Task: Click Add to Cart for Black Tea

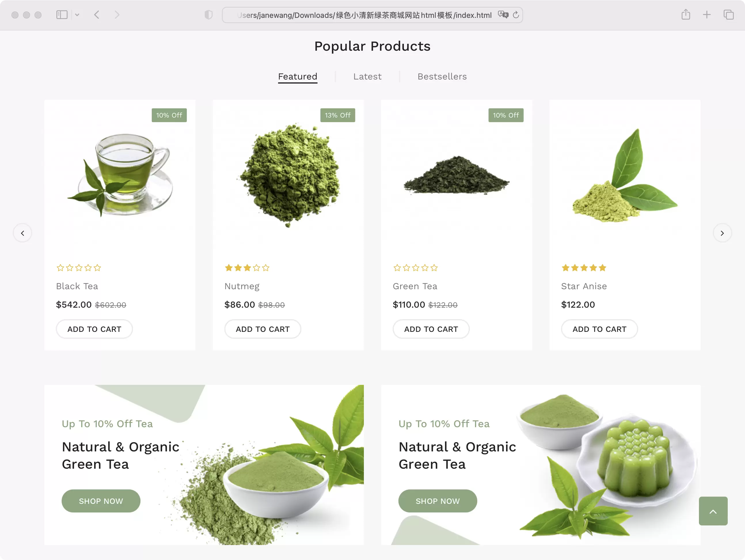Action: (94, 328)
